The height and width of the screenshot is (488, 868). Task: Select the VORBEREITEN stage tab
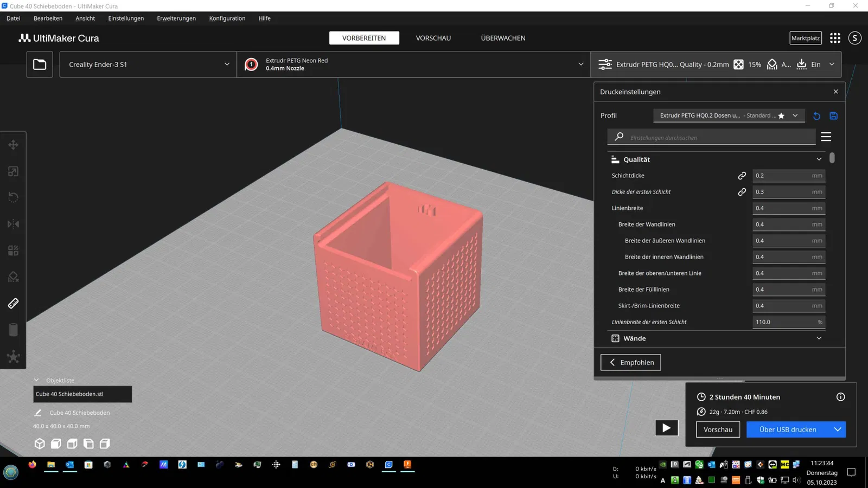(x=364, y=38)
